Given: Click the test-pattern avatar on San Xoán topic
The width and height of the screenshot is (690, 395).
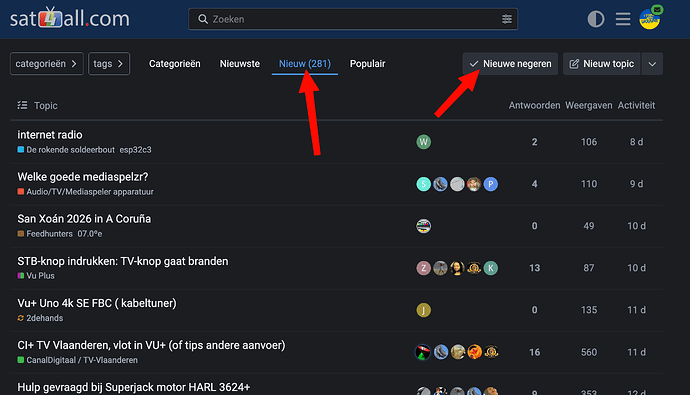Looking at the screenshot, I should [423, 226].
